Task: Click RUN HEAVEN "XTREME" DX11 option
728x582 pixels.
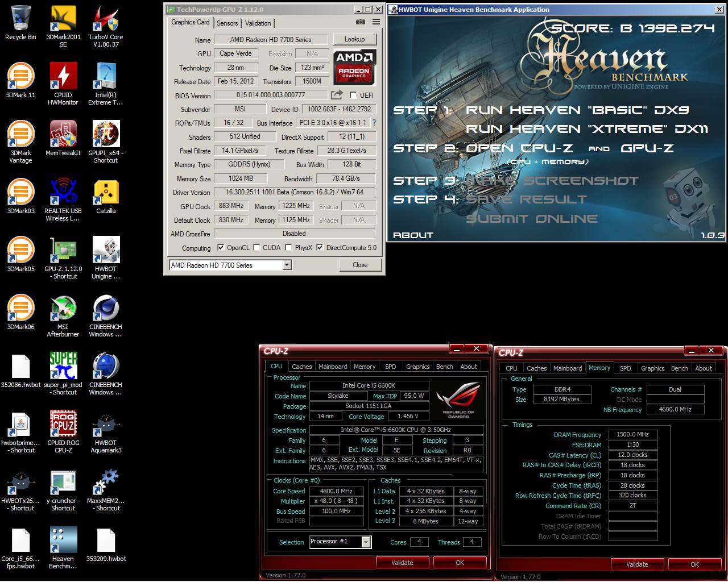Action: [x=587, y=129]
